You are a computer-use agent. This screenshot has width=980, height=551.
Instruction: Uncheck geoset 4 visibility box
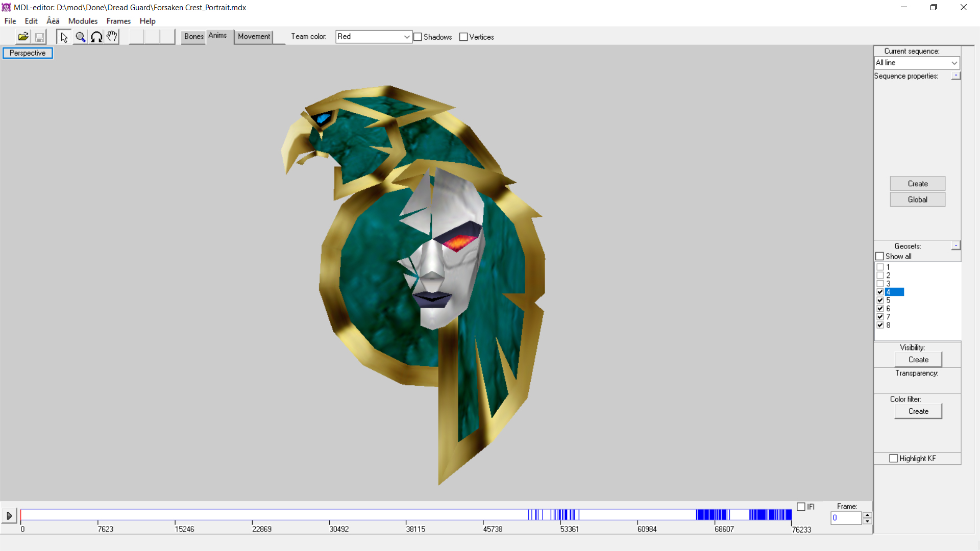pos(880,292)
